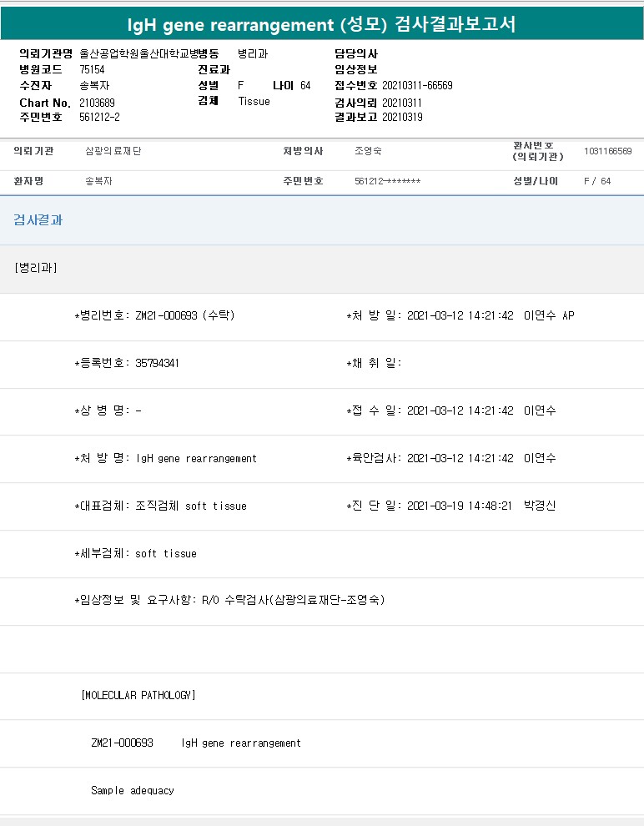Screen dimensions: 644x826
Task: Select the Chart No. value 2103689
Action: (97, 103)
